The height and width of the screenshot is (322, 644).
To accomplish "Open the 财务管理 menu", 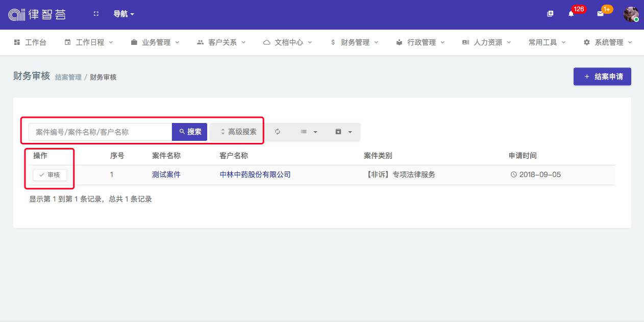I will pyautogui.click(x=355, y=42).
